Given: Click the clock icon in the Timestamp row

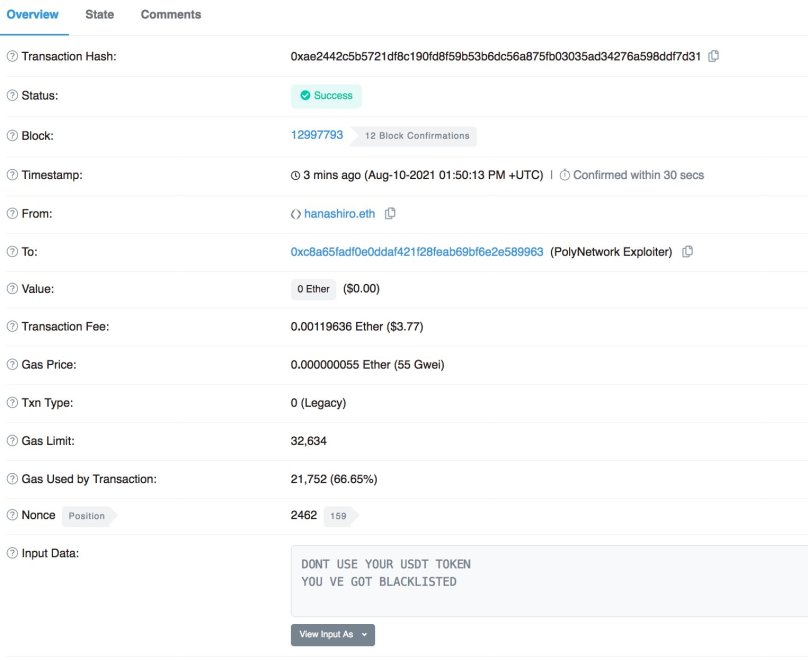Looking at the screenshot, I should click(294, 174).
